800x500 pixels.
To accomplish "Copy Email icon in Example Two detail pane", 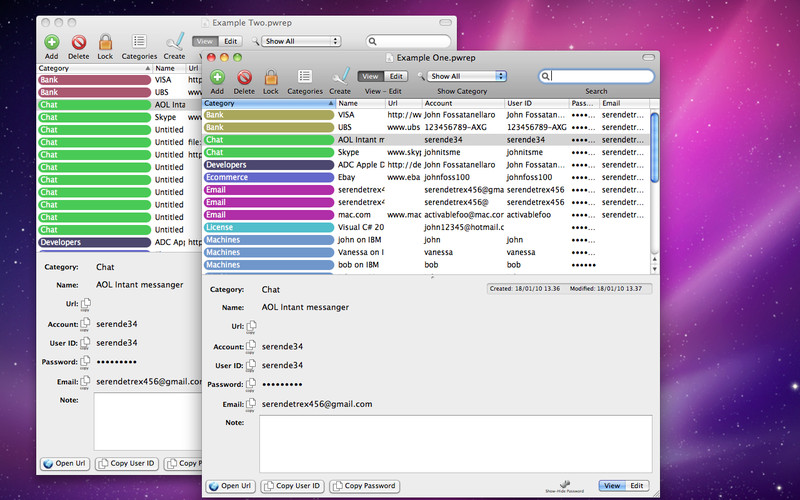I will tap(85, 382).
